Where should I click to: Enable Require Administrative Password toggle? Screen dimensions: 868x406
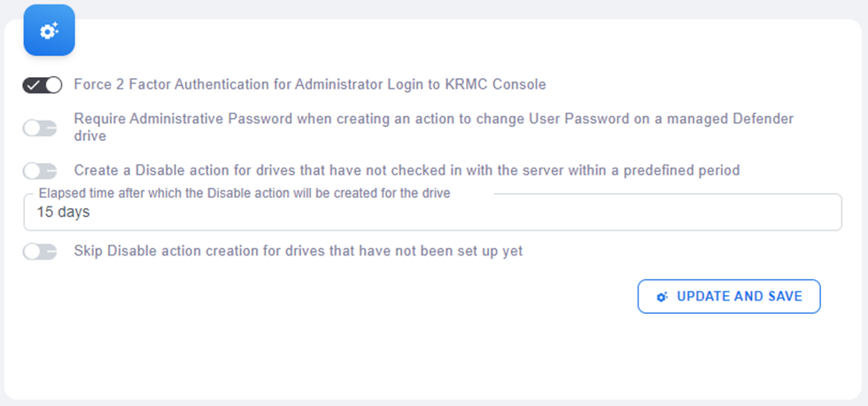[40, 129]
